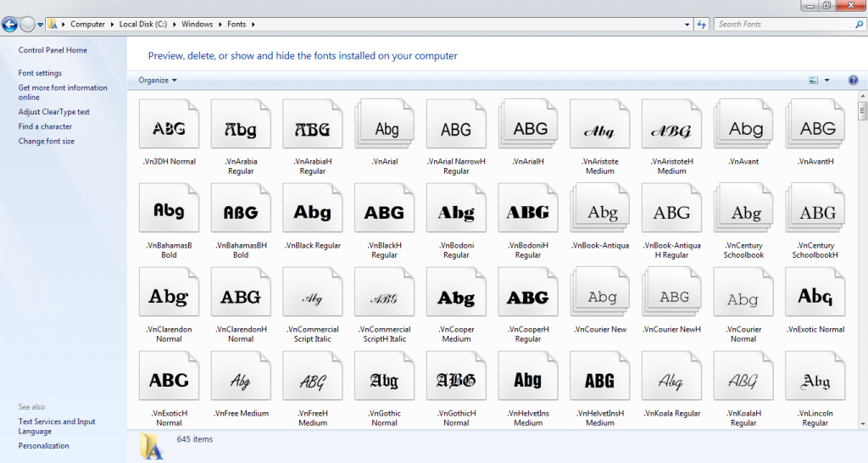
Task: Click the refresh button beside address bar
Action: pyautogui.click(x=701, y=25)
